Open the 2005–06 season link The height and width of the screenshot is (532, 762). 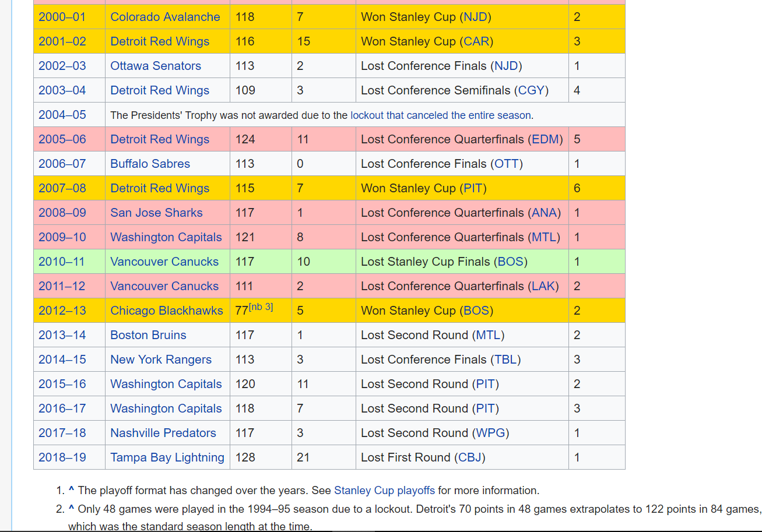[62, 139]
